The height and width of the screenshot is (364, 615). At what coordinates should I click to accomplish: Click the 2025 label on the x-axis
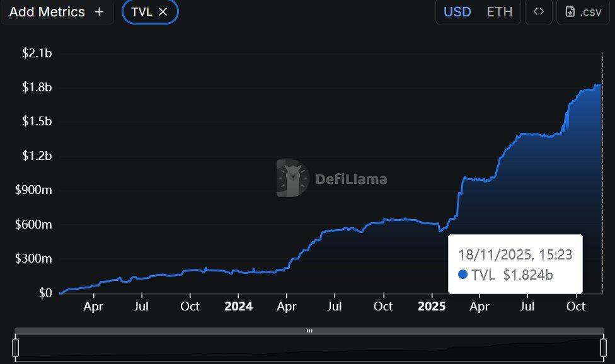[432, 307]
